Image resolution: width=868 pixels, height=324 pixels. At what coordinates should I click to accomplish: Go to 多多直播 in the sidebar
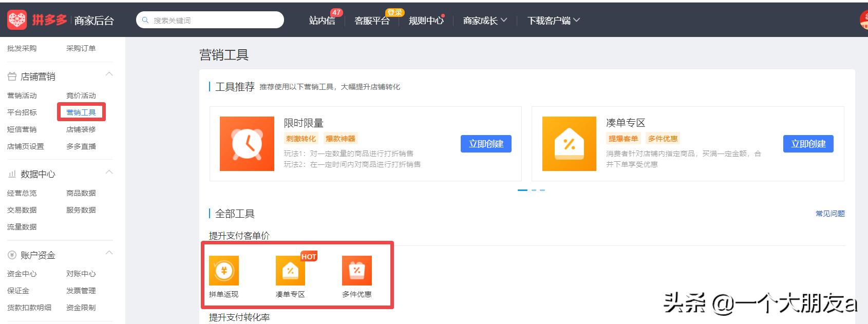coord(81,146)
